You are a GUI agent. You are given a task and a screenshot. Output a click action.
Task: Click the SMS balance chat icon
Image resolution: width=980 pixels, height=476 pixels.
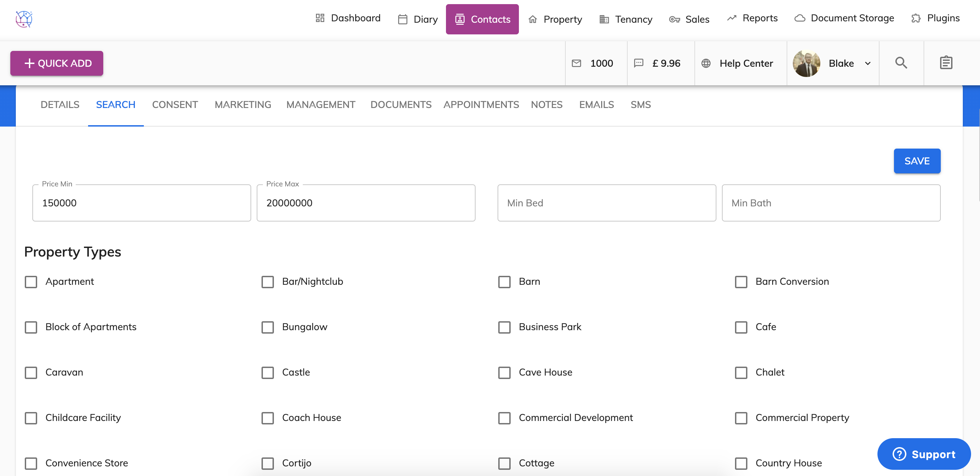point(638,63)
